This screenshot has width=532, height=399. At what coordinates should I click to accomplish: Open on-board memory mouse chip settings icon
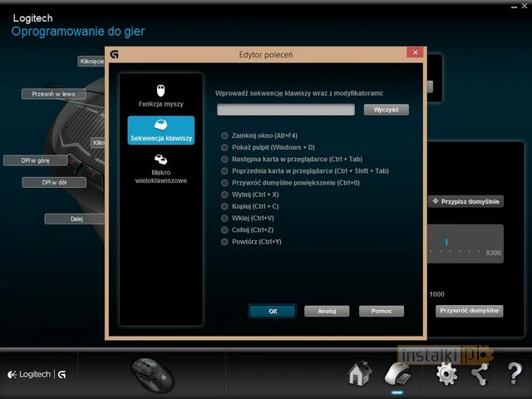coord(397,374)
